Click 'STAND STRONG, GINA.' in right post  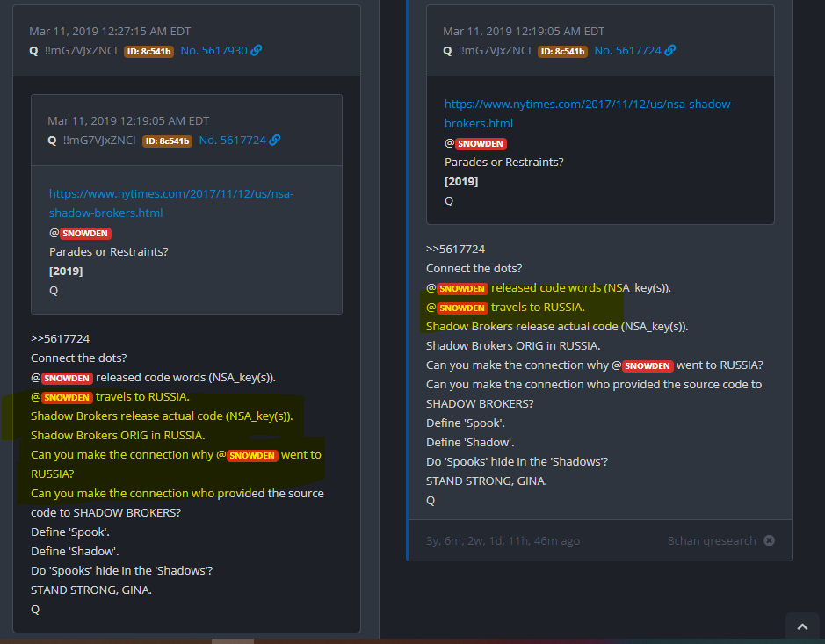[x=487, y=481]
